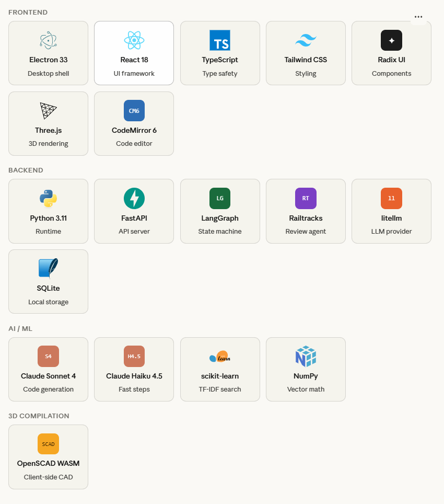Click the "React 18" card title
Viewport: 444px width, 504px height.
pos(134,60)
